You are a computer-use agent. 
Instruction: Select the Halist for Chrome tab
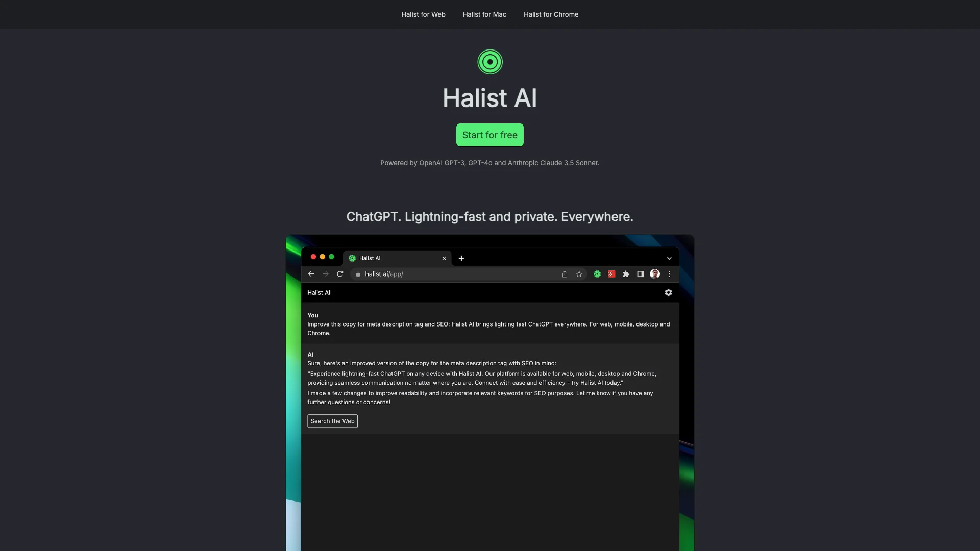click(551, 14)
